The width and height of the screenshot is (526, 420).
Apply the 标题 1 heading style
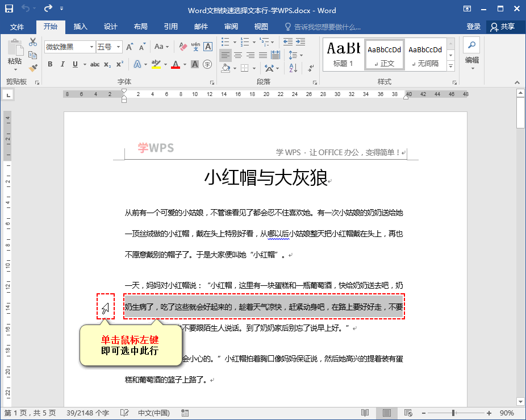tap(344, 54)
